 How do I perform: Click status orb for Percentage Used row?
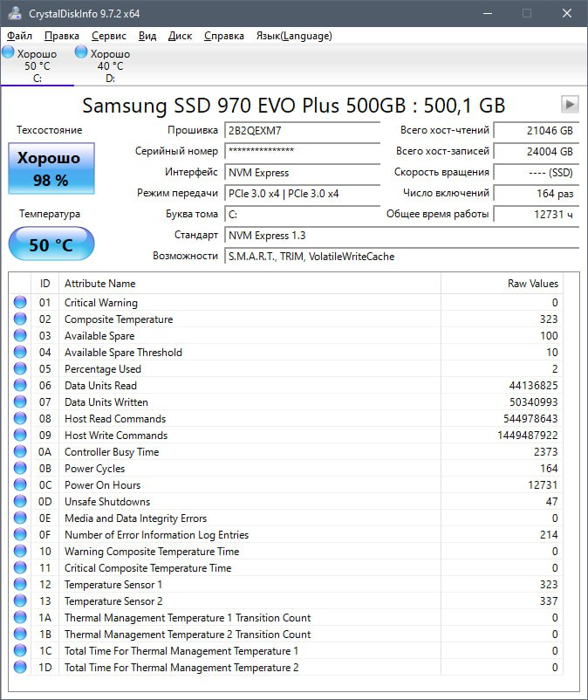click(x=20, y=368)
